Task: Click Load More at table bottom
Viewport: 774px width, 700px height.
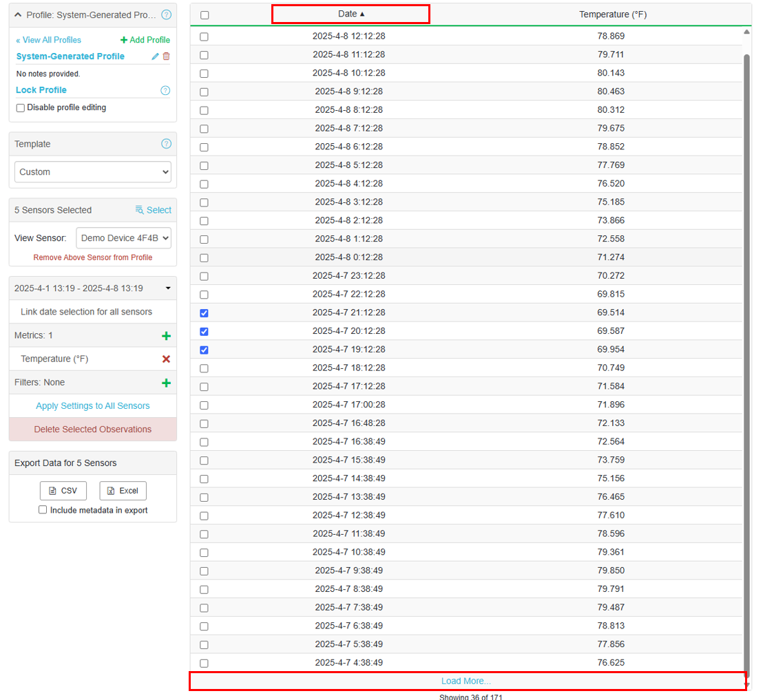Action: click(466, 681)
